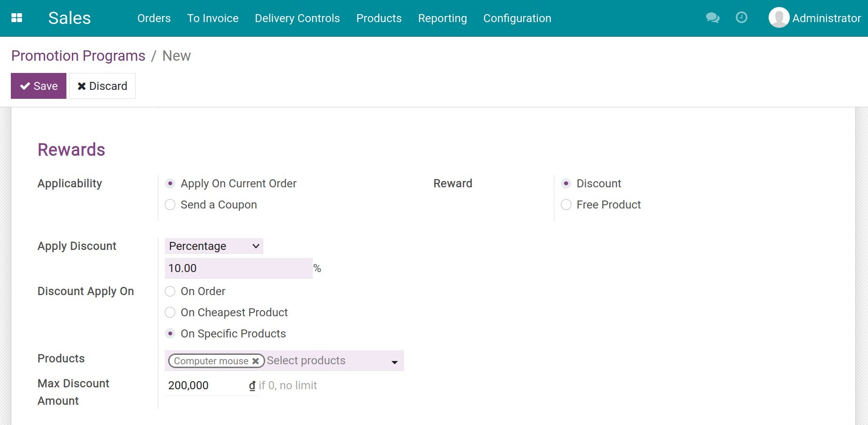Click the Apply Discount label
Screen dimensions: 868x425
(x=77, y=246)
